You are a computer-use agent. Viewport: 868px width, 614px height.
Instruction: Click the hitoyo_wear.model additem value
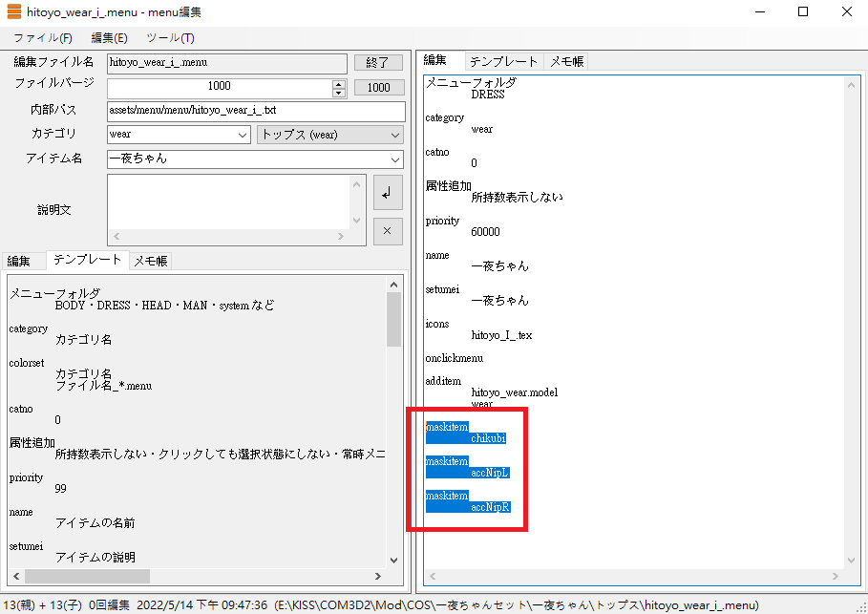[515, 392]
